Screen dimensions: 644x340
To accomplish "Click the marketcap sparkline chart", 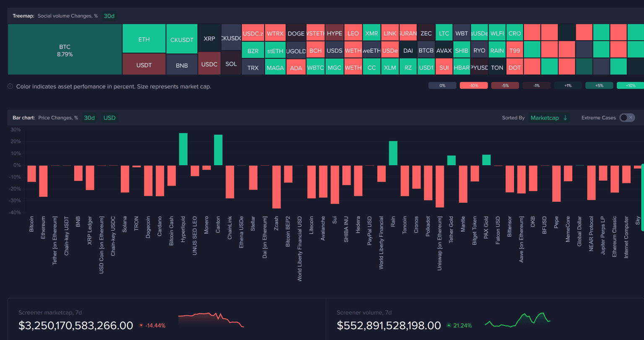I will 211,320.
